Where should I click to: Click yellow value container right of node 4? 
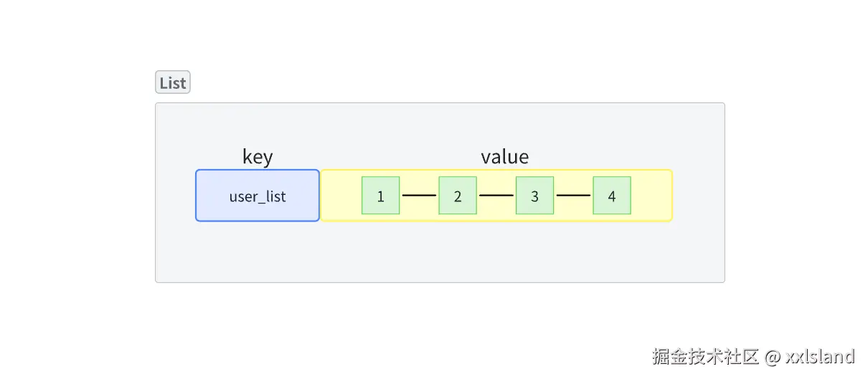point(651,196)
